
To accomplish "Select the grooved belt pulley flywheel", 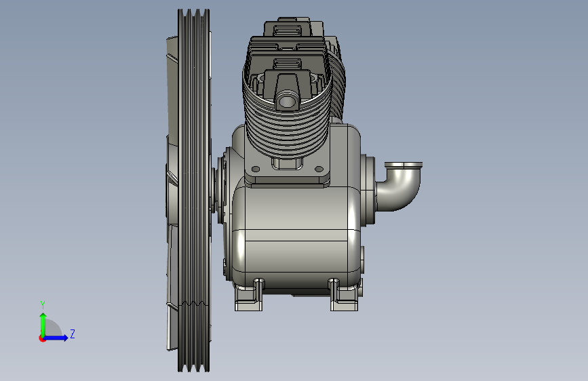I will click(193, 190).
